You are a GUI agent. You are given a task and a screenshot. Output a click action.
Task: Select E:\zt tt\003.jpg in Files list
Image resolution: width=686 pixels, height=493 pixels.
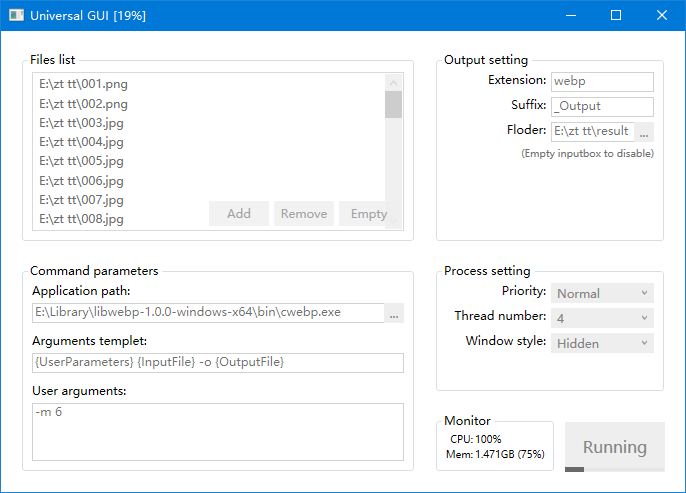pos(82,122)
